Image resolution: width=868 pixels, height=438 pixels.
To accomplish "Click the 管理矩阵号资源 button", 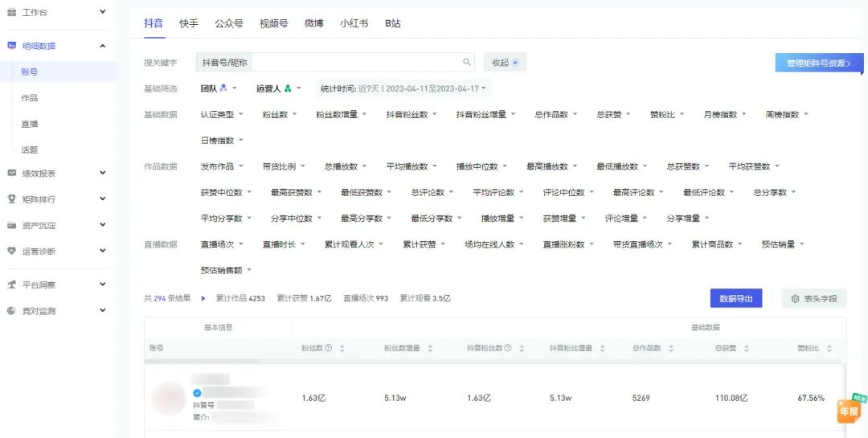I will [x=820, y=63].
